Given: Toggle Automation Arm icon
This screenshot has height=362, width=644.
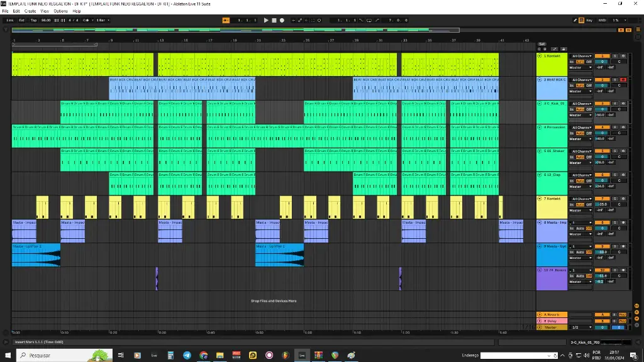Looking at the screenshot, I should coord(300,20).
